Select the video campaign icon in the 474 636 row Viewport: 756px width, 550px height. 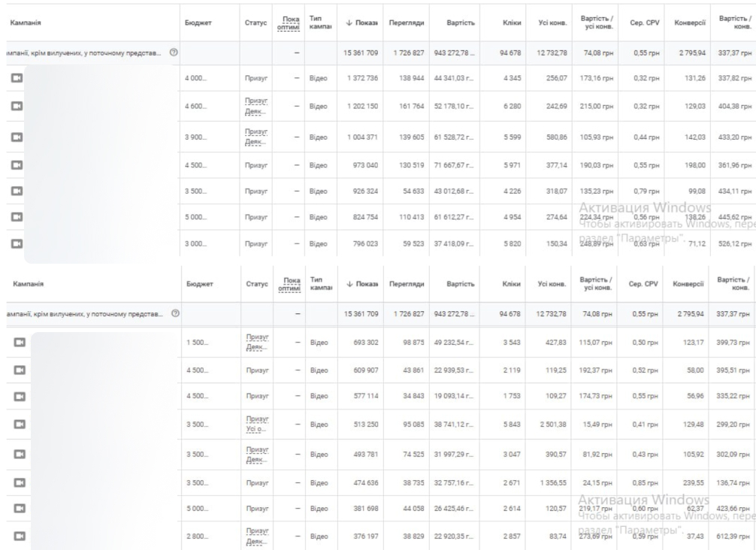(20, 482)
